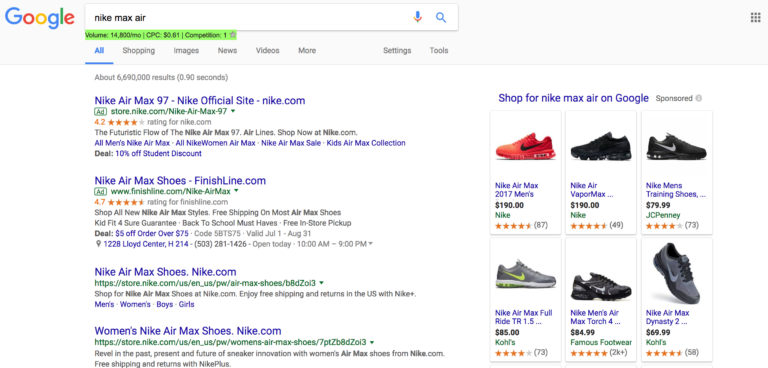
Task: Open the Google apps grid icon
Action: 755,18
